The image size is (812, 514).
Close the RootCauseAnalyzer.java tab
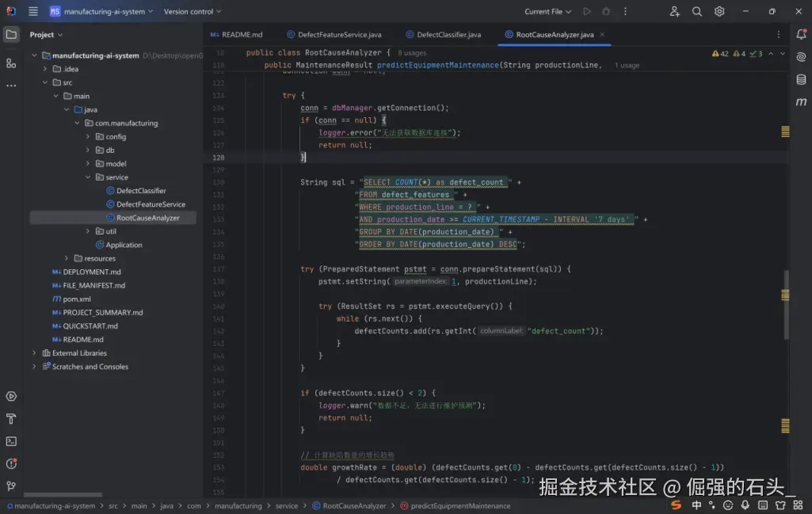pos(603,35)
